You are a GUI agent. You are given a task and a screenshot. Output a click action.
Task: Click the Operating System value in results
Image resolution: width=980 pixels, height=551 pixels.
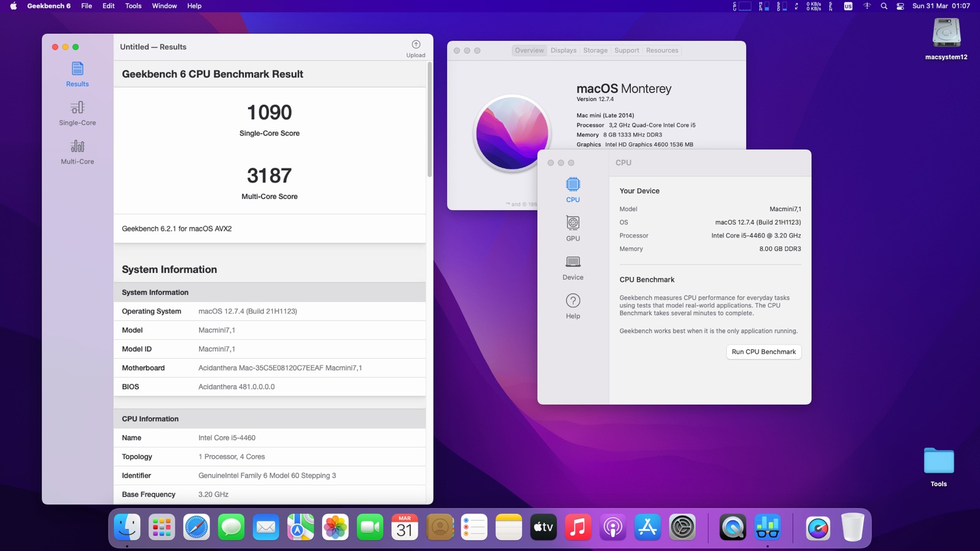coord(247,311)
